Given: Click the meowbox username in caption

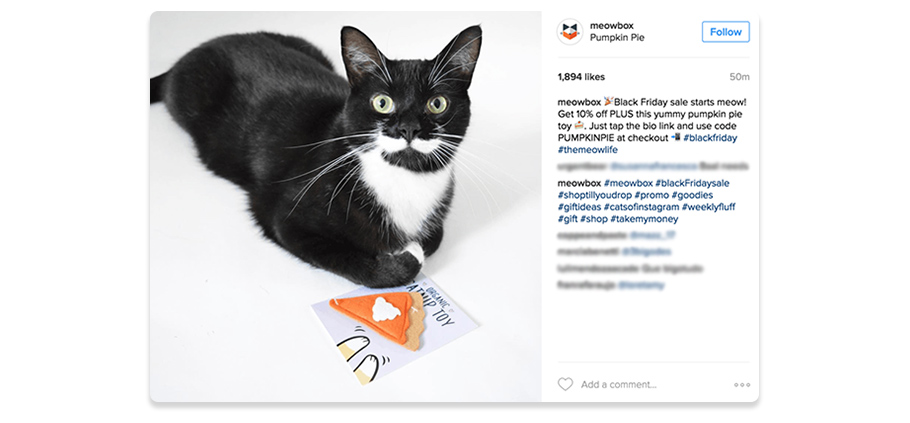Looking at the screenshot, I should click(579, 102).
